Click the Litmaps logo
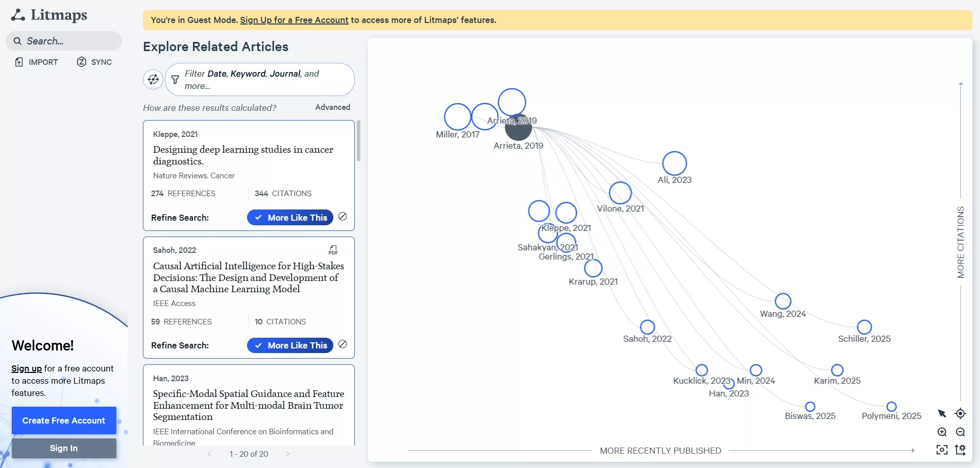The image size is (980, 468). coord(49,15)
